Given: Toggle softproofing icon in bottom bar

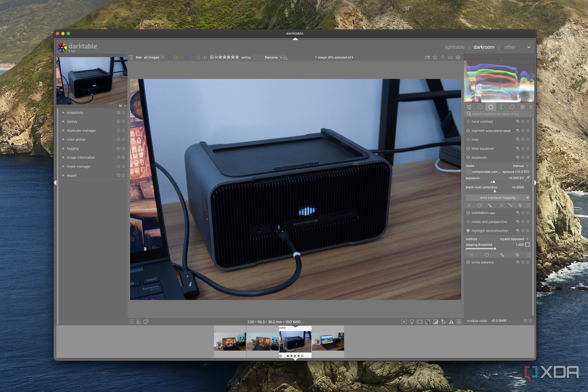Looking at the screenshot, I should [443, 322].
